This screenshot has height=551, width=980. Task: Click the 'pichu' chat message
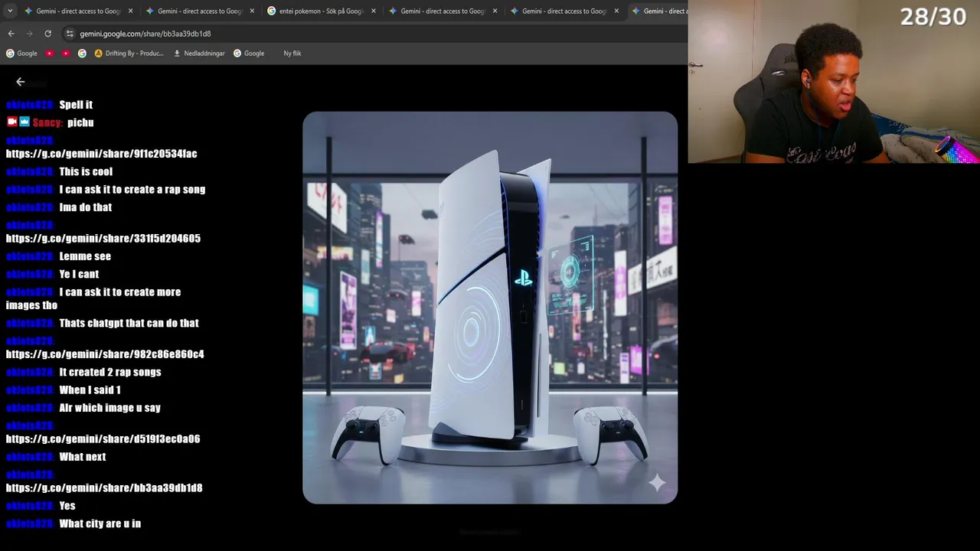pos(80,122)
